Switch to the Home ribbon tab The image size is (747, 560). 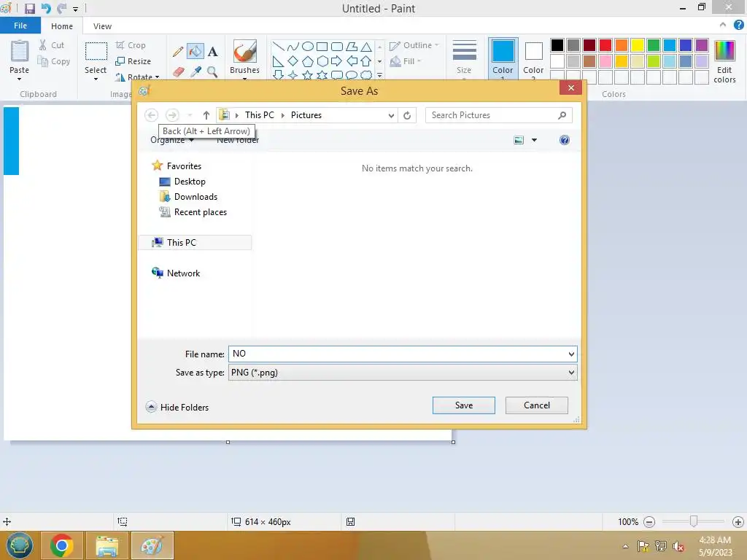[x=62, y=26]
